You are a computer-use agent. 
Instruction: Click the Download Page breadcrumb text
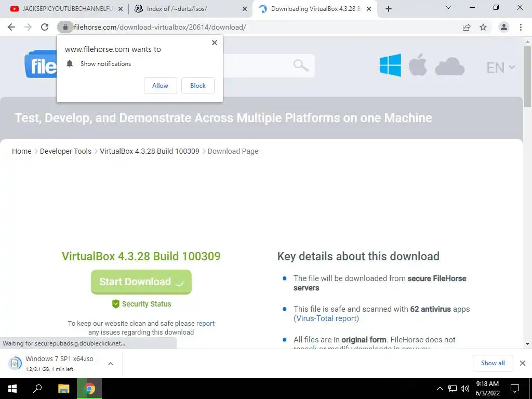[x=233, y=151]
